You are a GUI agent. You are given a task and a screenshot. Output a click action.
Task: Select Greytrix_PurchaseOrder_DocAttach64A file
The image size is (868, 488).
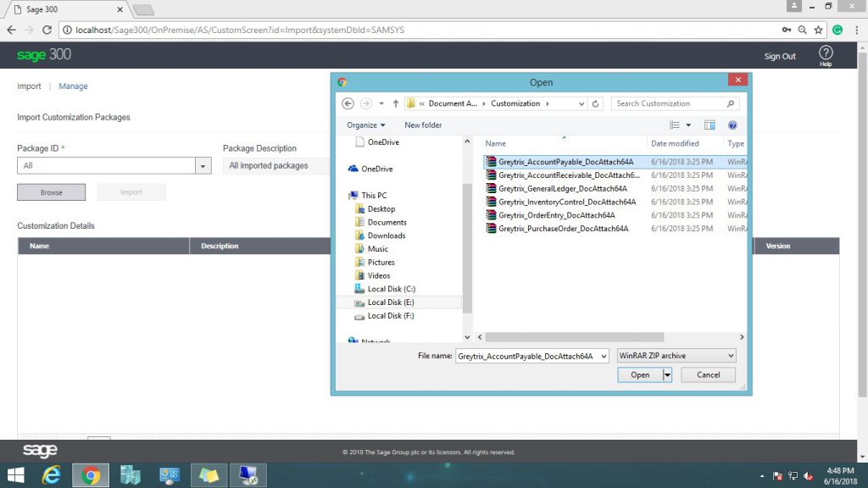(563, 229)
